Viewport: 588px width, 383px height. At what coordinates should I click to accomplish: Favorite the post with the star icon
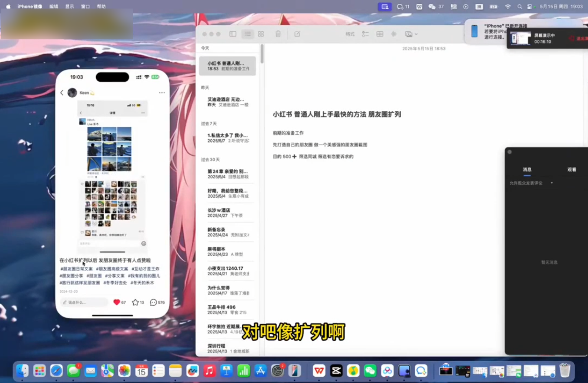[135, 302]
